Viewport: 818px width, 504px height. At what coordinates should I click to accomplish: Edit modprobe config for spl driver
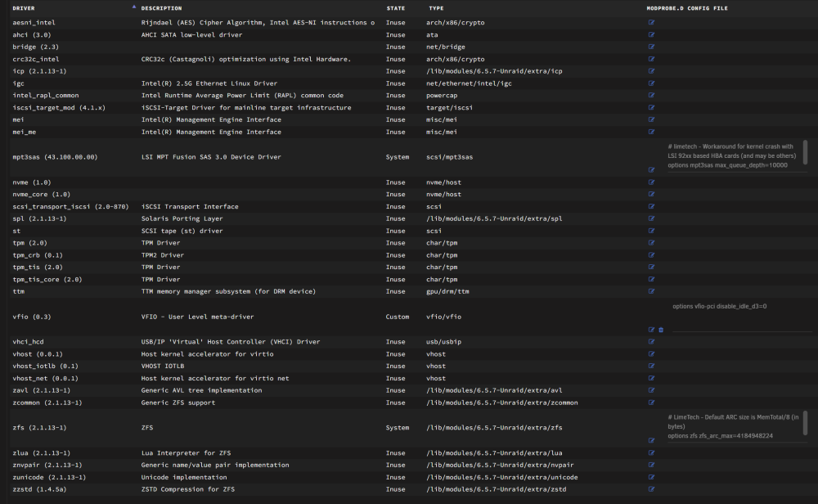(x=651, y=218)
